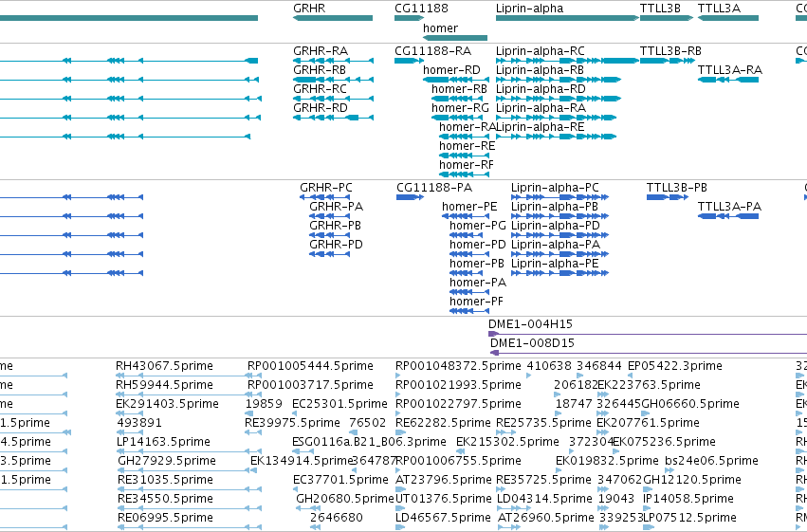This screenshot has width=807, height=532.
Task: Select the Liprin-alpha-PB protein feature
Action: 559,216
